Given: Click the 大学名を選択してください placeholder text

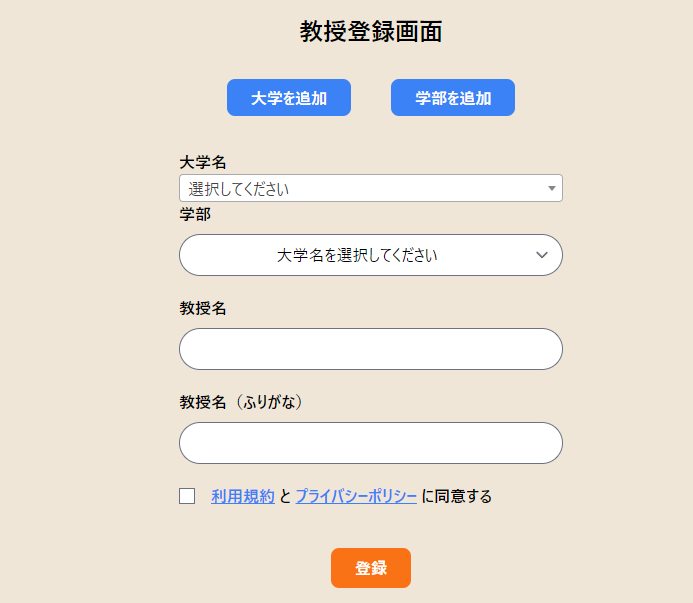Looking at the screenshot, I should (357, 256).
